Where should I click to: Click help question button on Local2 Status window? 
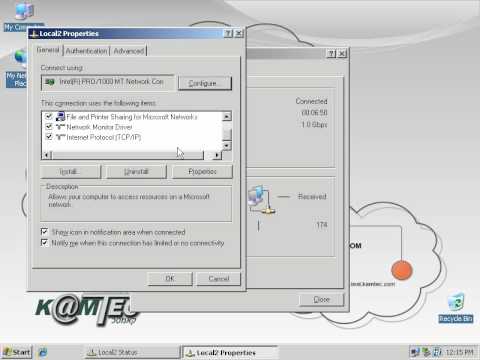point(331,54)
